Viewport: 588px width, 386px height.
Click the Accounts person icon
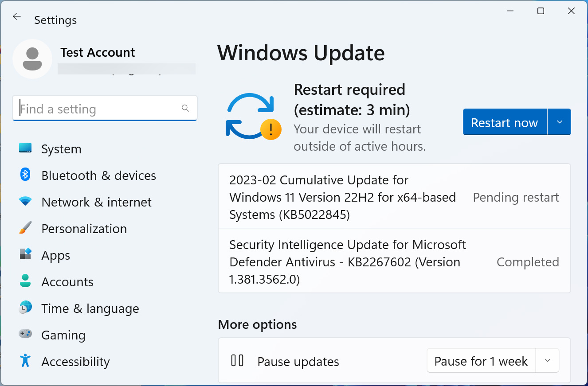25,281
